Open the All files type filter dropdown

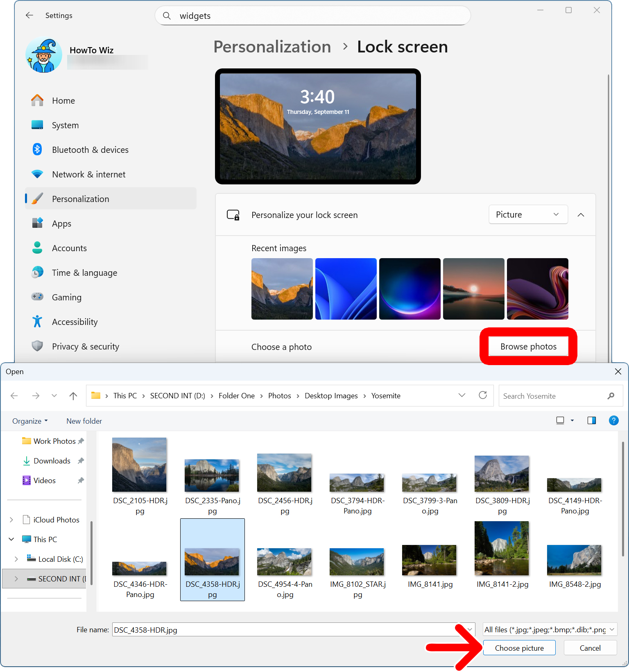coord(550,630)
